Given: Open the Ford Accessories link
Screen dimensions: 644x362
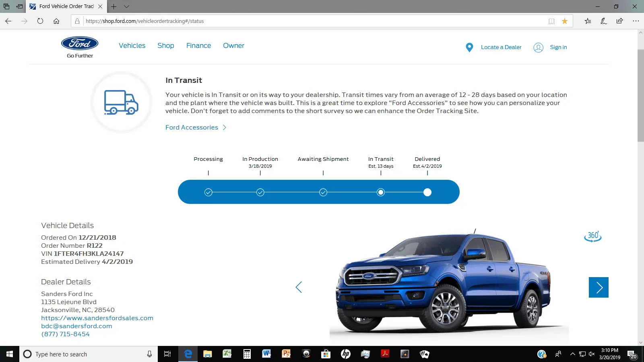Looking at the screenshot, I should tap(192, 128).
